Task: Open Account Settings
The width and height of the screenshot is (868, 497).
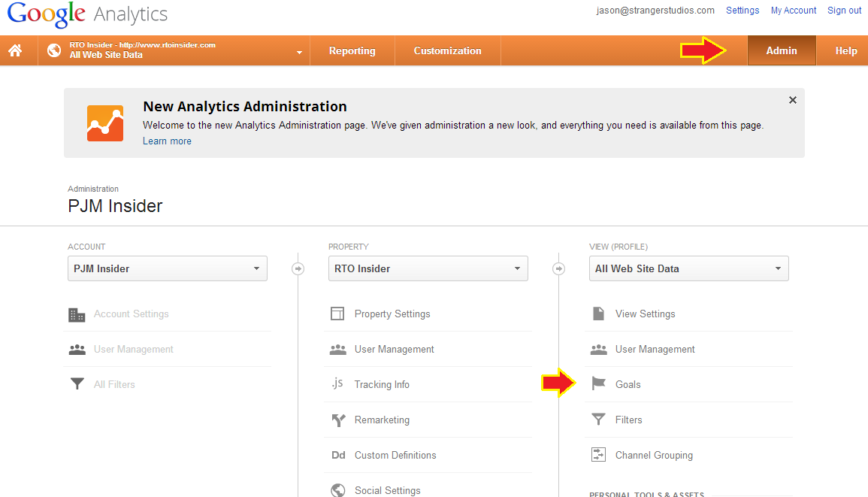Action: point(132,314)
